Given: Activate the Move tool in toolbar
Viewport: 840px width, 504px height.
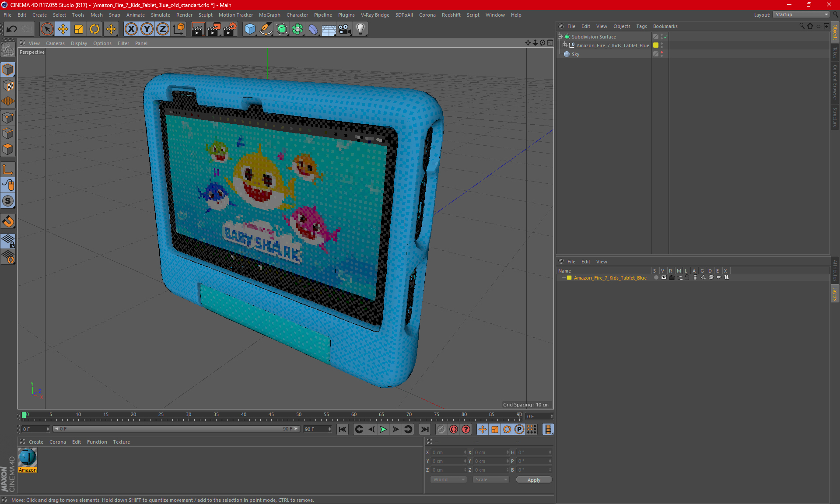Looking at the screenshot, I should [63, 29].
